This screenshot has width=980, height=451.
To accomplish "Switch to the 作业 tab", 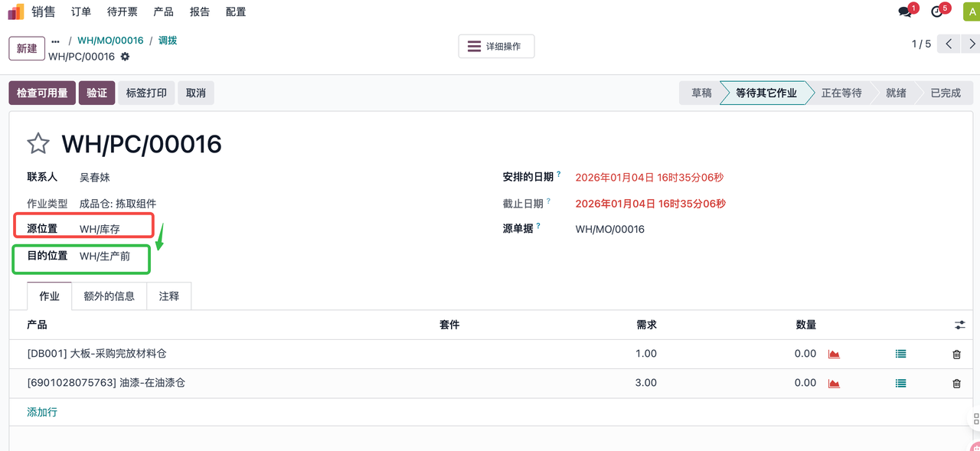I will click(49, 296).
